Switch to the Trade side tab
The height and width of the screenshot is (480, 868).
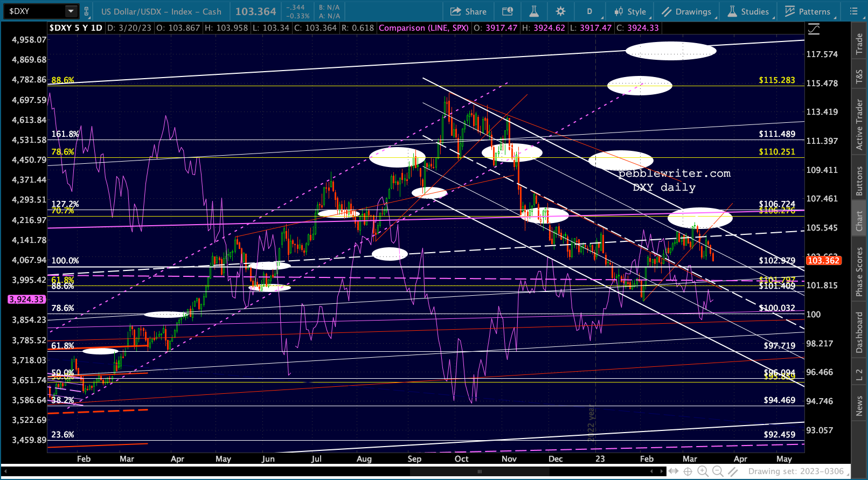tap(859, 44)
